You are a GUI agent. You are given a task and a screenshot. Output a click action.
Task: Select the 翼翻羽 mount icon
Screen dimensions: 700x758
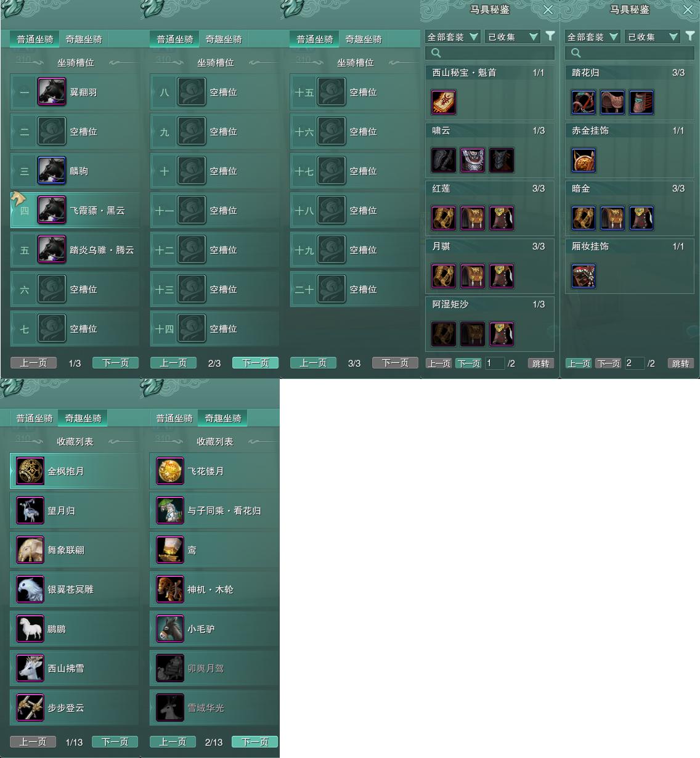[52, 92]
